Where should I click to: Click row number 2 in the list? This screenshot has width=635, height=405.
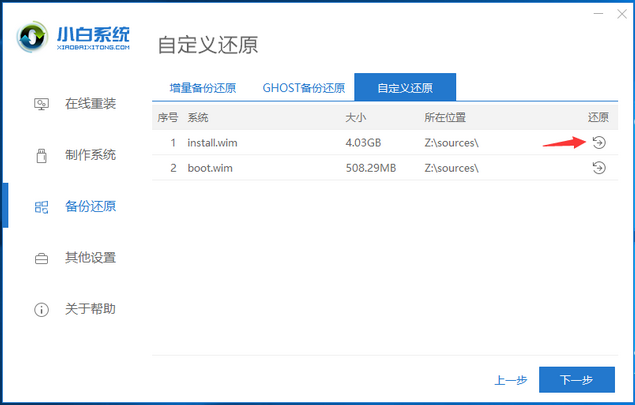pos(173,168)
